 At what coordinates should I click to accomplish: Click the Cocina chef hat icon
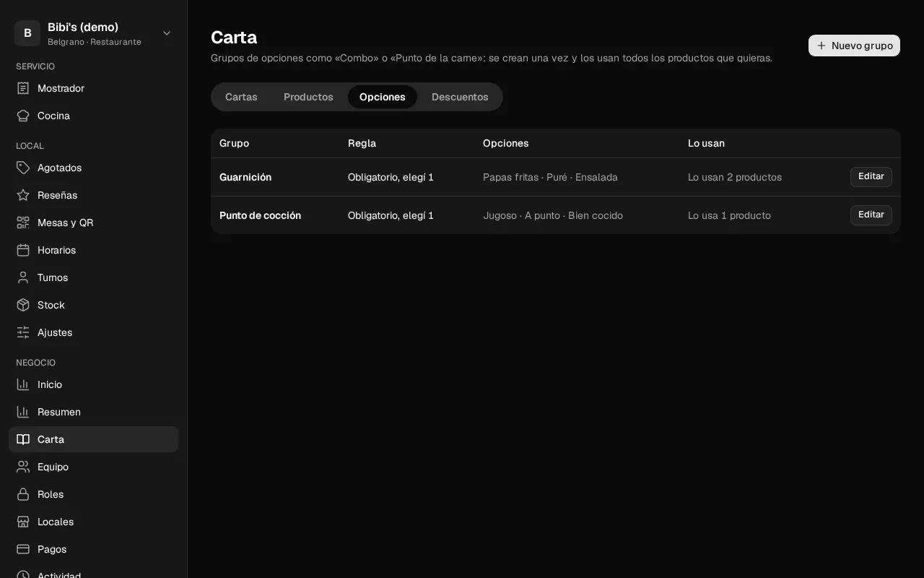pos(23,116)
